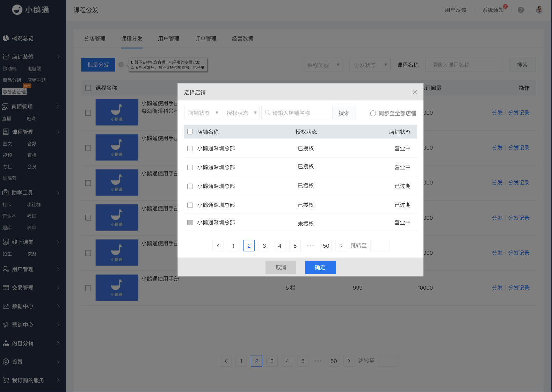Open 训练营 under 课程管理

10,178
